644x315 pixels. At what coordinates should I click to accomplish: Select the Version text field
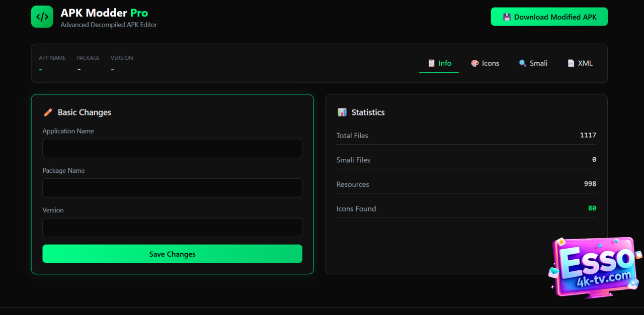click(x=172, y=228)
